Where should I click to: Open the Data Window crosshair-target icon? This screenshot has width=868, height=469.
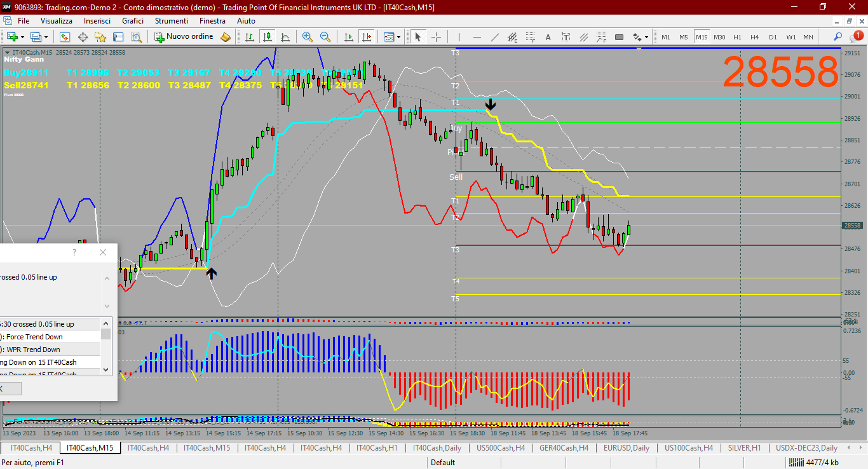tap(83, 37)
